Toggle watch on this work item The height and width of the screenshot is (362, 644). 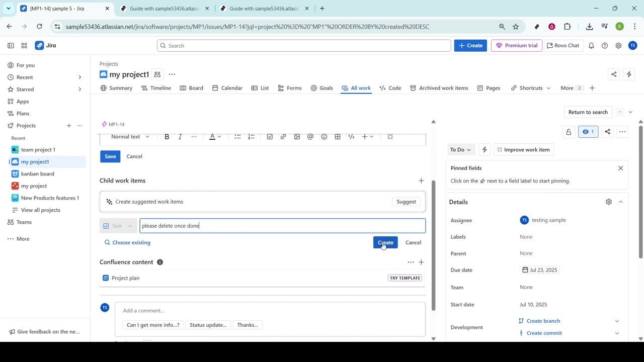coord(588,132)
